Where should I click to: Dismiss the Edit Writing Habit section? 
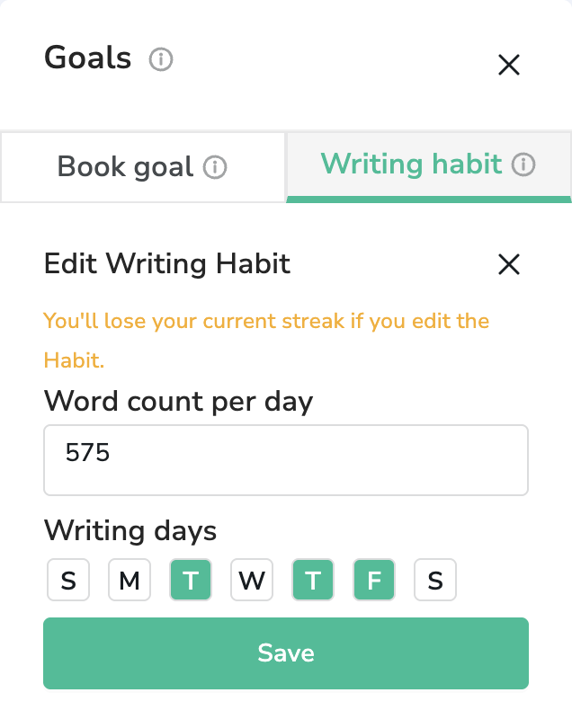click(509, 264)
